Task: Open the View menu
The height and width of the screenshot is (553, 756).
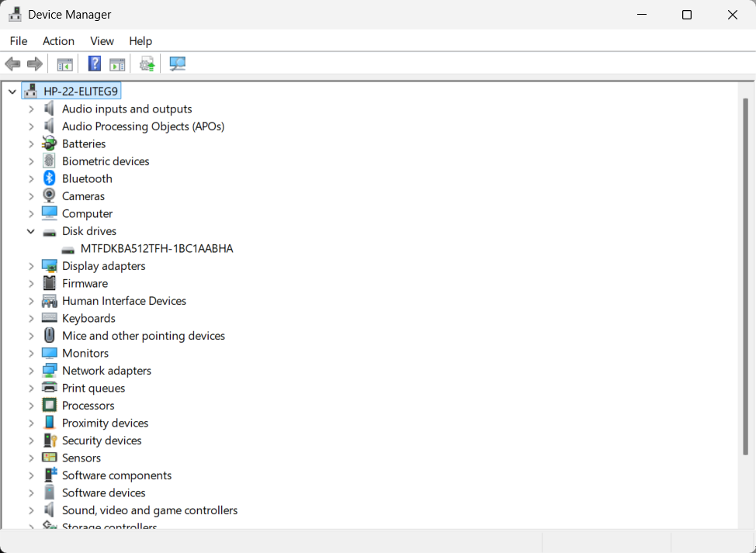Action: [102, 41]
